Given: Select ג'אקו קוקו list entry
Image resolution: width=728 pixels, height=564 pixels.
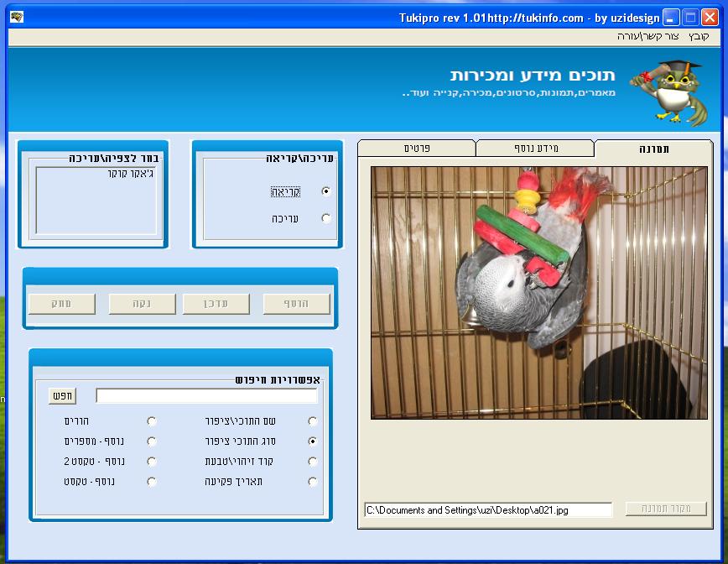Looking at the screenshot, I should tap(130, 174).
